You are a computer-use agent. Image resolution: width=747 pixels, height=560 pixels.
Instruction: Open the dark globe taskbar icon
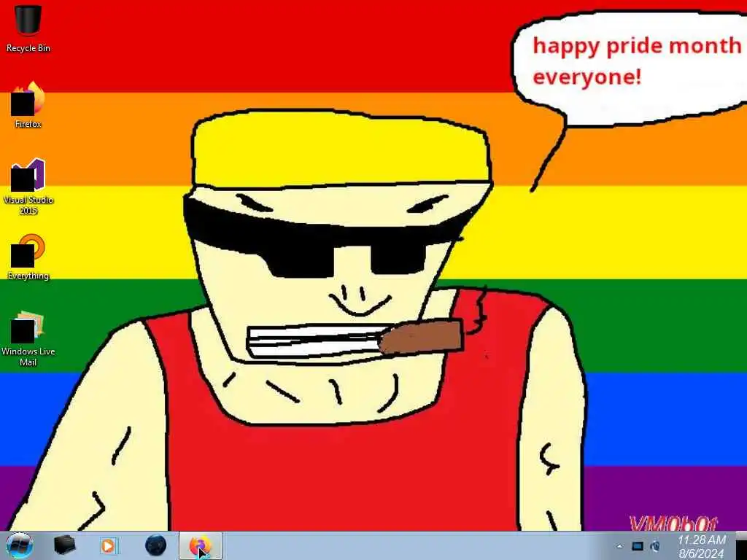(x=156, y=545)
